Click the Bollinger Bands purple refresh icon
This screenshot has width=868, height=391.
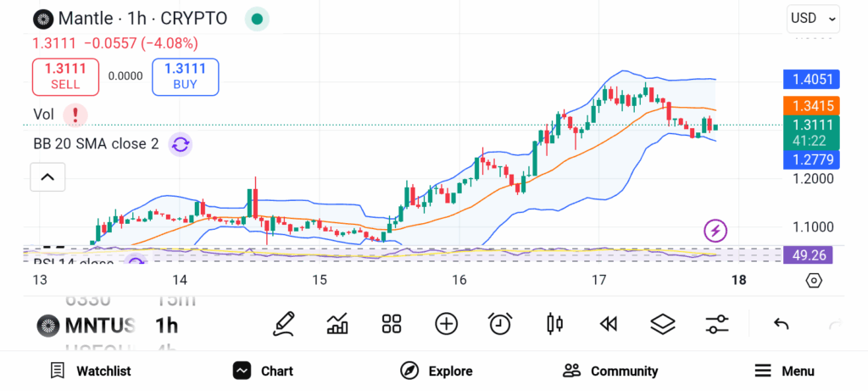(181, 144)
